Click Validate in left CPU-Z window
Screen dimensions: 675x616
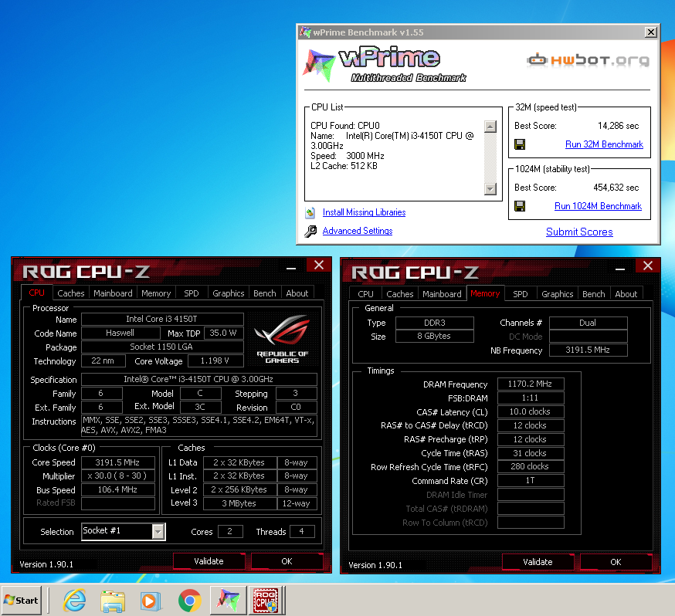click(x=209, y=561)
